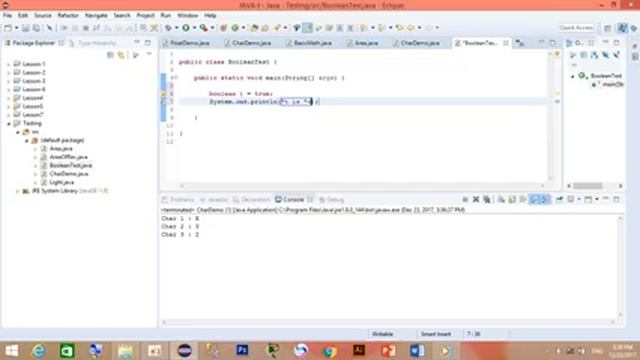This screenshot has height=360, width=640.
Task: Toggle Show Console on standard error change
Action: coord(546,200)
